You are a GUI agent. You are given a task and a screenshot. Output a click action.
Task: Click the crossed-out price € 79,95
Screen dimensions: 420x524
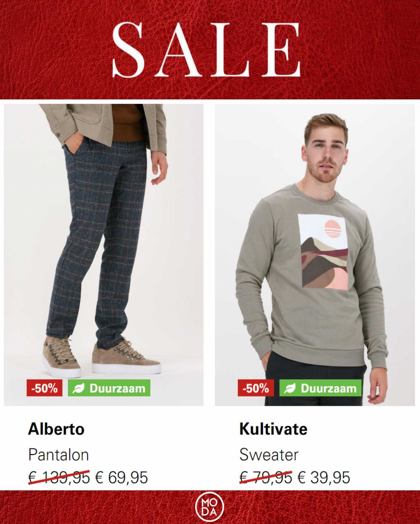pos(266,478)
